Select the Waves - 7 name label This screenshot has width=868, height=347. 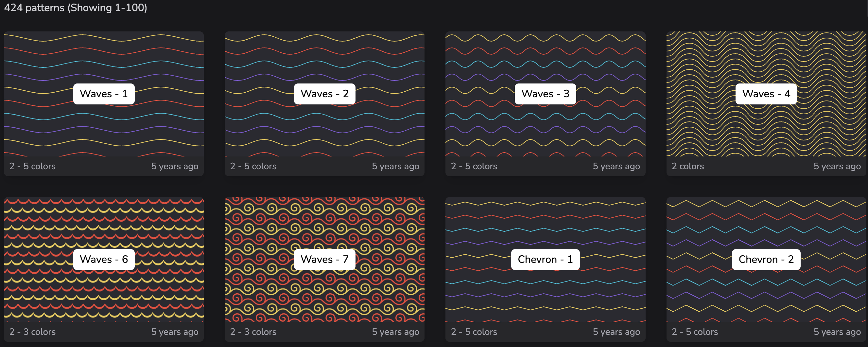tap(324, 259)
